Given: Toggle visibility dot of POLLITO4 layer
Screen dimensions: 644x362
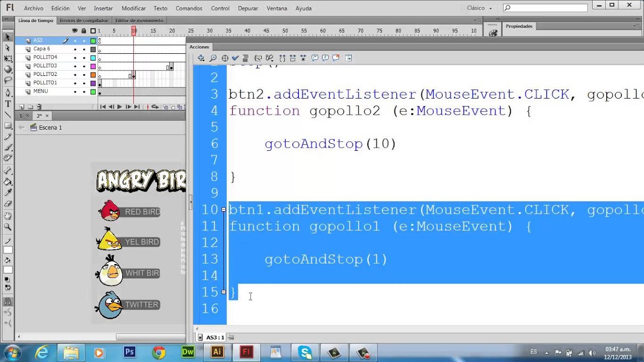Looking at the screenshot, I should pos(75,58).
